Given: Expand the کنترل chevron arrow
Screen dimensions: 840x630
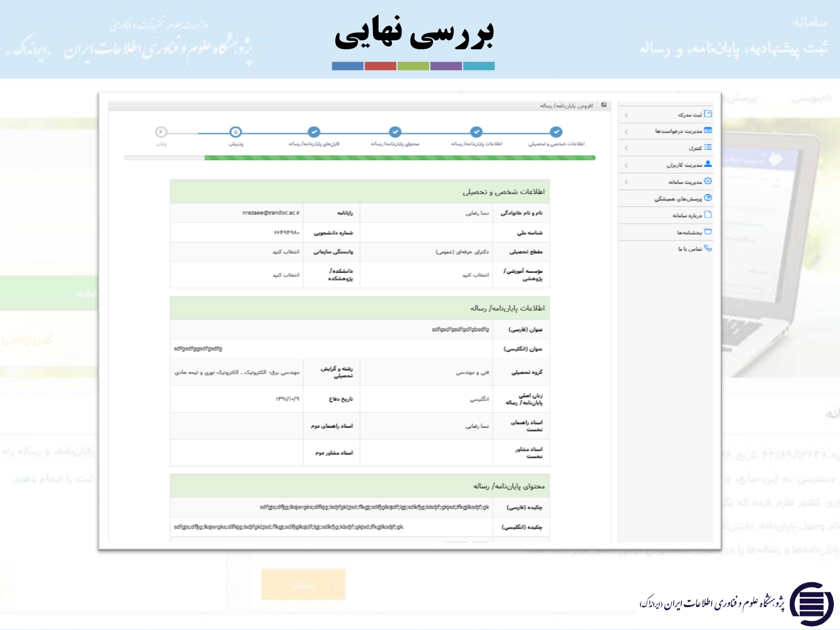Looking at the screenshot, I should pyautogui.click(x=626, y=148).
